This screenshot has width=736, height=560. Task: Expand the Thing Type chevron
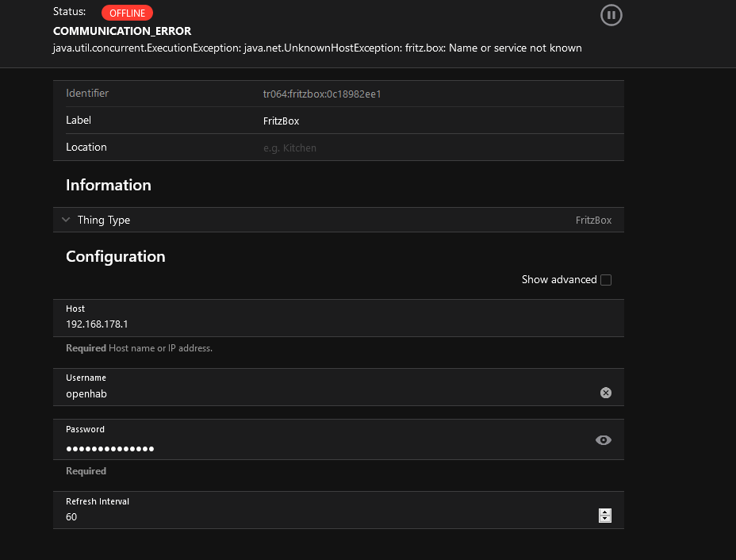pos(66,221)
